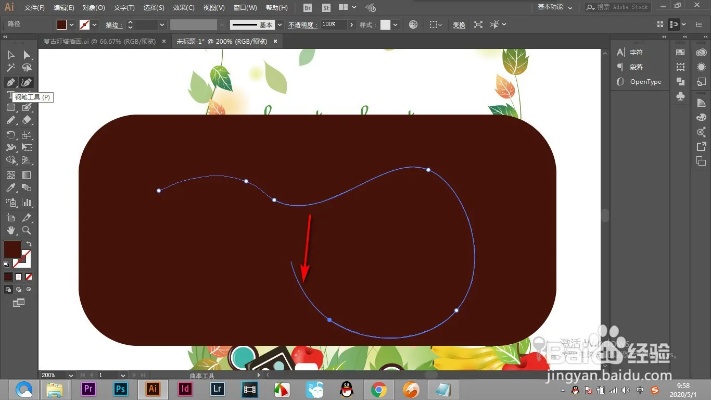
Task: Click the toolbox Fill color swatch
Action: (11, 249)
